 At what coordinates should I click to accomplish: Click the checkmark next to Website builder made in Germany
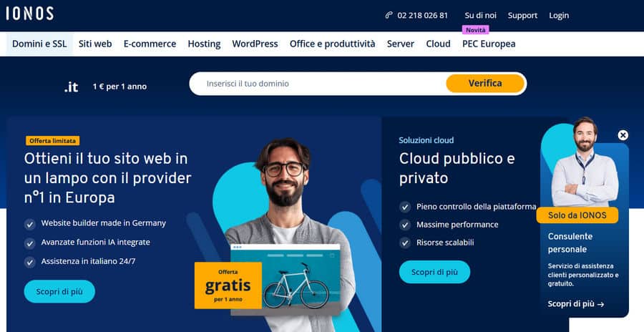coord(29,224)
